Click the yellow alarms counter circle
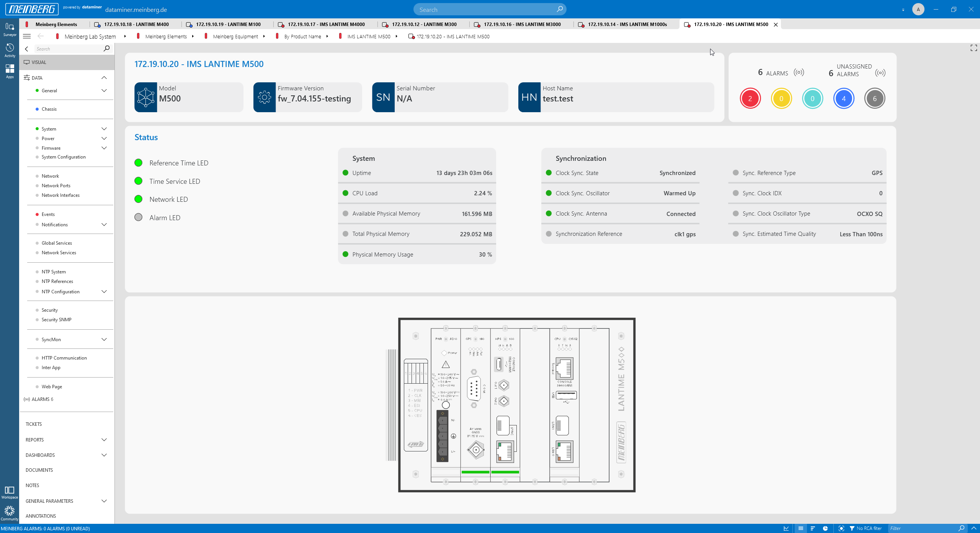The image size is (980, 533). point(781,98)
